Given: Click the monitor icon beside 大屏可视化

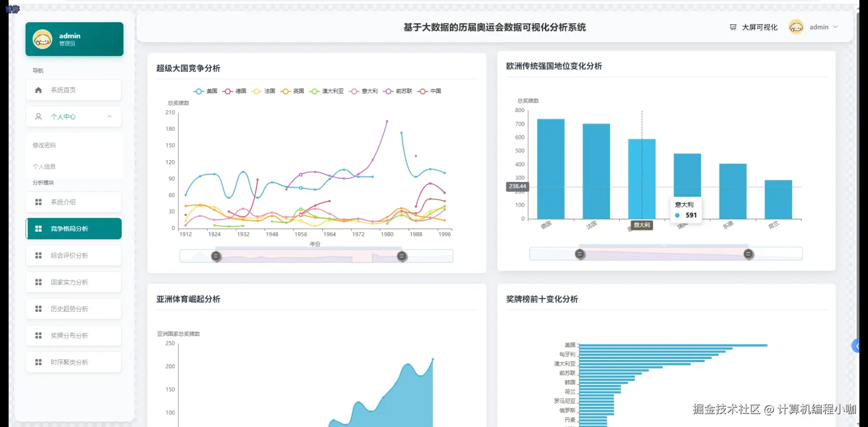Looking at the screenshot, I should coord(733,27).
